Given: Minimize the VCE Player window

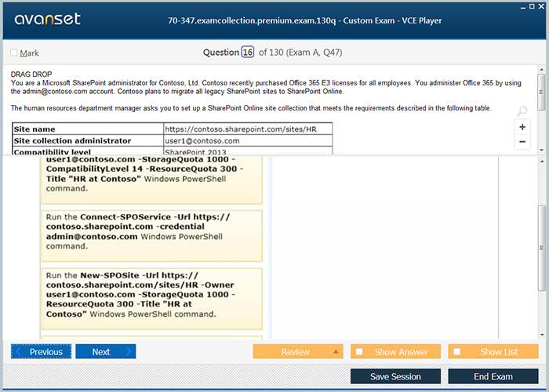Looking at the screenshot, I should [523, 7].
